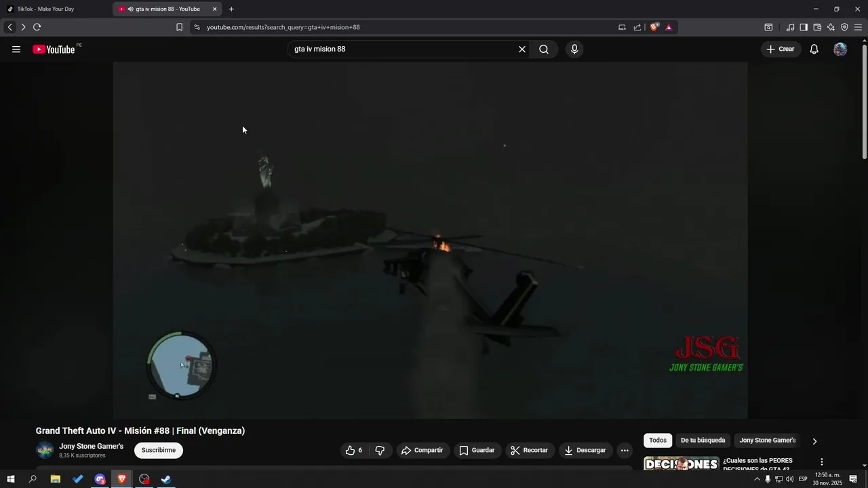
Task: Install the YouTube app from the address bar icon
Action: (622, 27)
